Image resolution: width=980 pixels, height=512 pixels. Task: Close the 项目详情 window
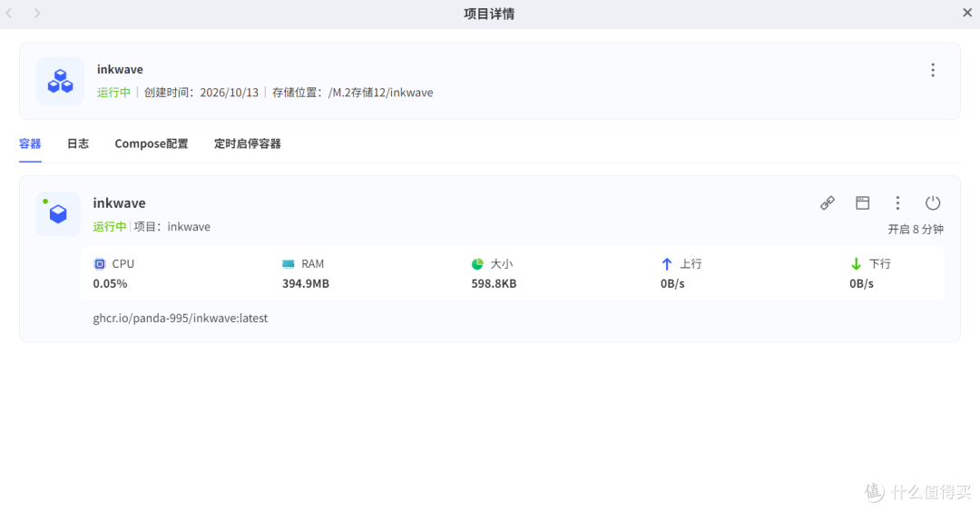coord(967,13)
